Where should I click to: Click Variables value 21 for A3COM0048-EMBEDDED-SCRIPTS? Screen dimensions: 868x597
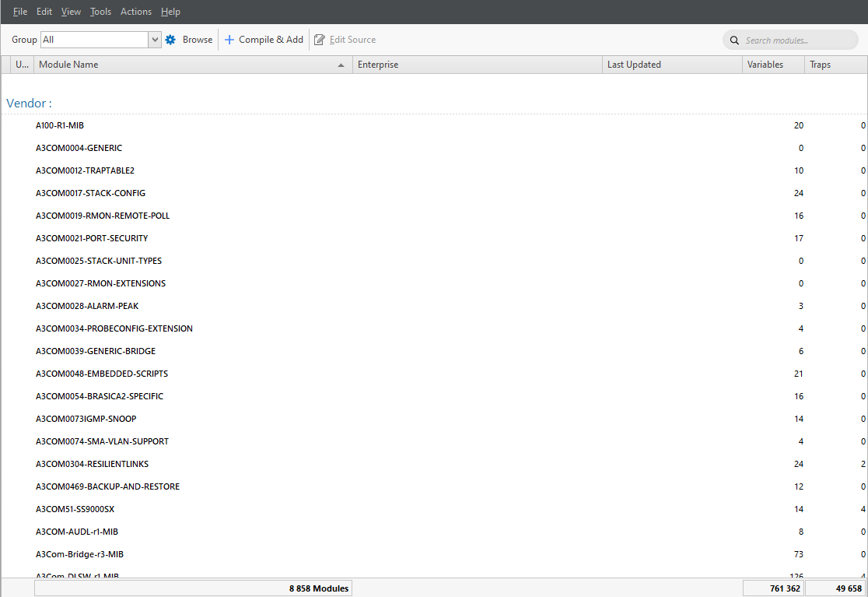coord(799,374)
